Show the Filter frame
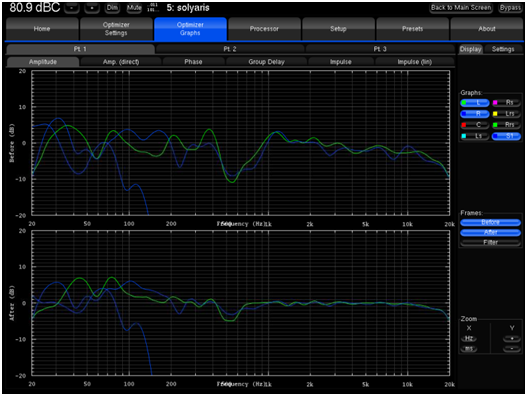 coord(490,242)
